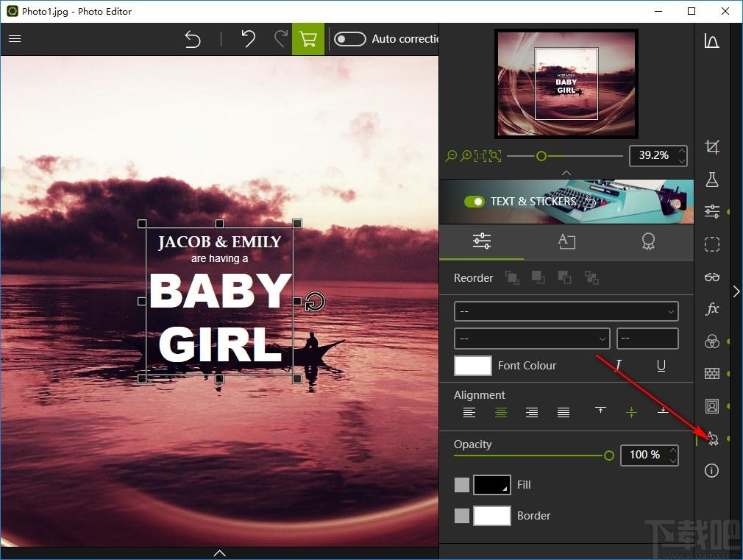Screen dimensions: 743x560
Task: Undo the last edit
Action: coord(248,39)
